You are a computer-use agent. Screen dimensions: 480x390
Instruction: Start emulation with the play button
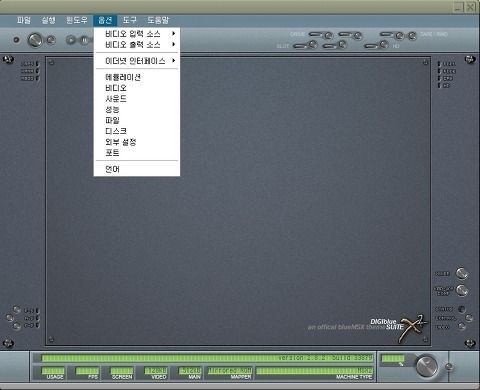pyautogui.click(x=71, y=40)
